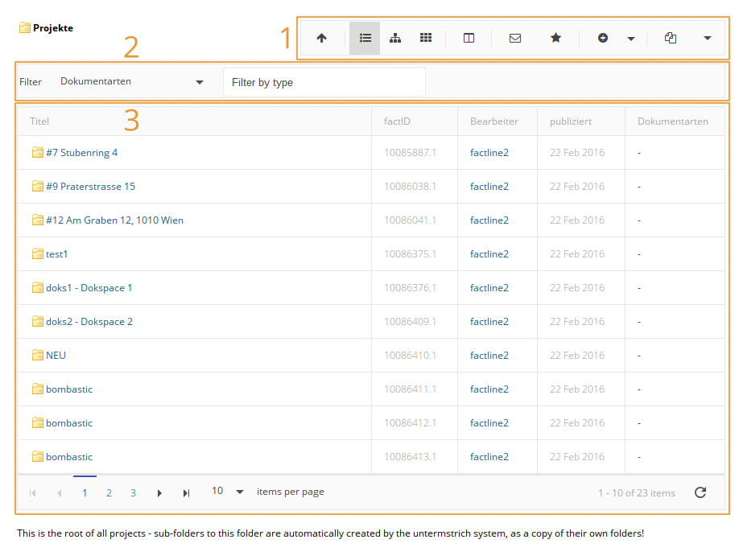Open the split column view
Viewport: 739px width, 560px height.
point(468,38)
